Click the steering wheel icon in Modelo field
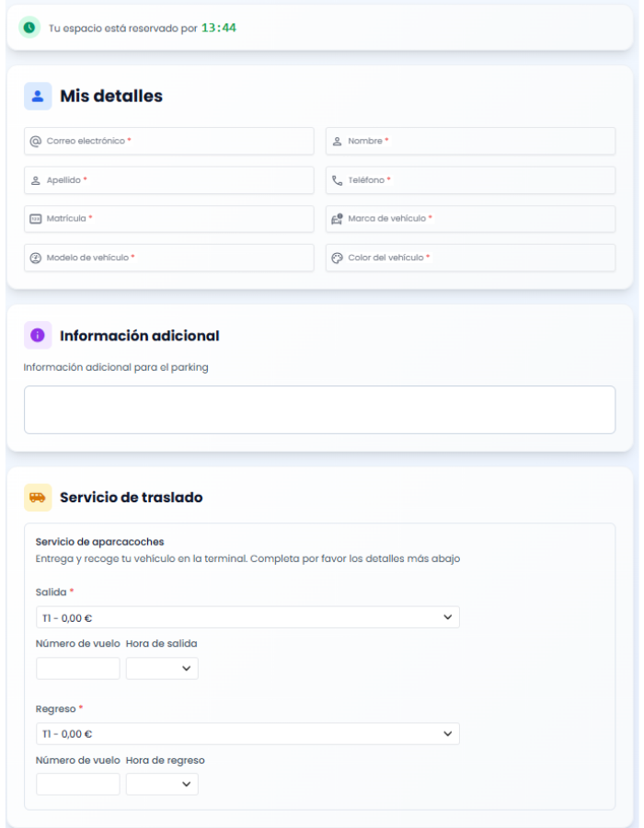This screenshot has height=828, width=644. pyautogui.click(x=36, y=258)
